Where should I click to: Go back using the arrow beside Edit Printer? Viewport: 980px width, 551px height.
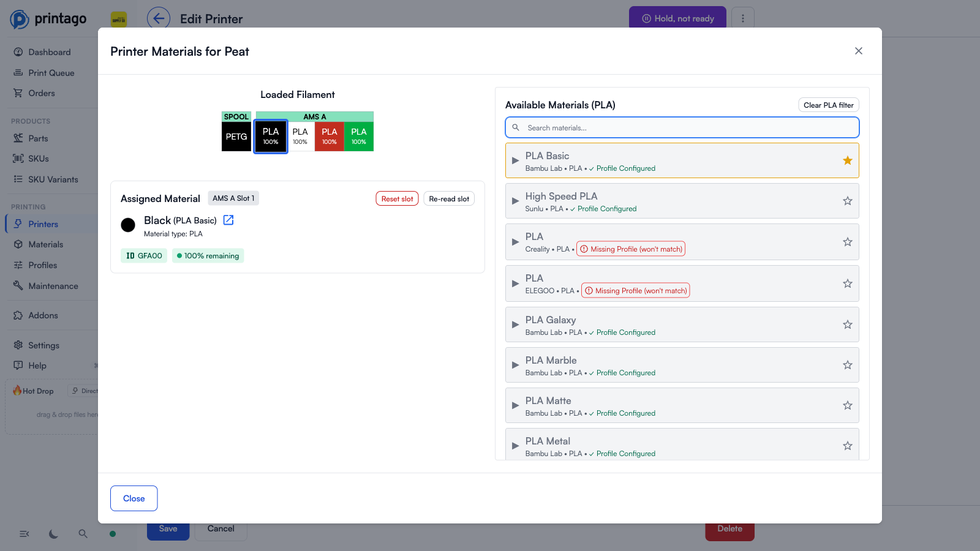(x=159, y=18)
